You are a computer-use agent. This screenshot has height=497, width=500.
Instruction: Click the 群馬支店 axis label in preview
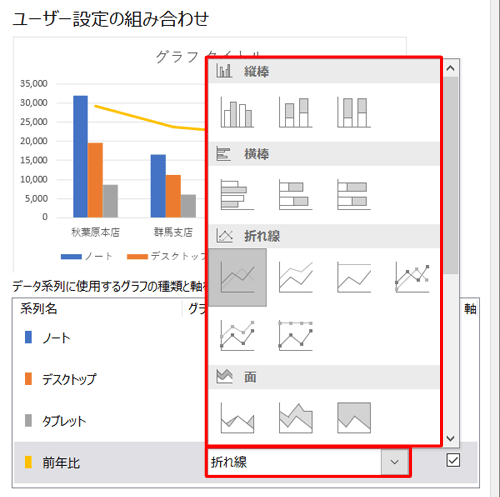[173, 232]
